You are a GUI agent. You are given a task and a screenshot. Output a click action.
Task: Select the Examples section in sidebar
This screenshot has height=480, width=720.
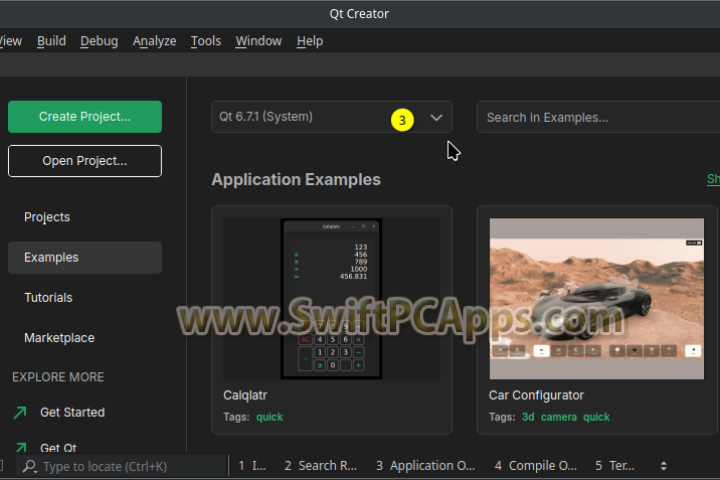[85, 258]
